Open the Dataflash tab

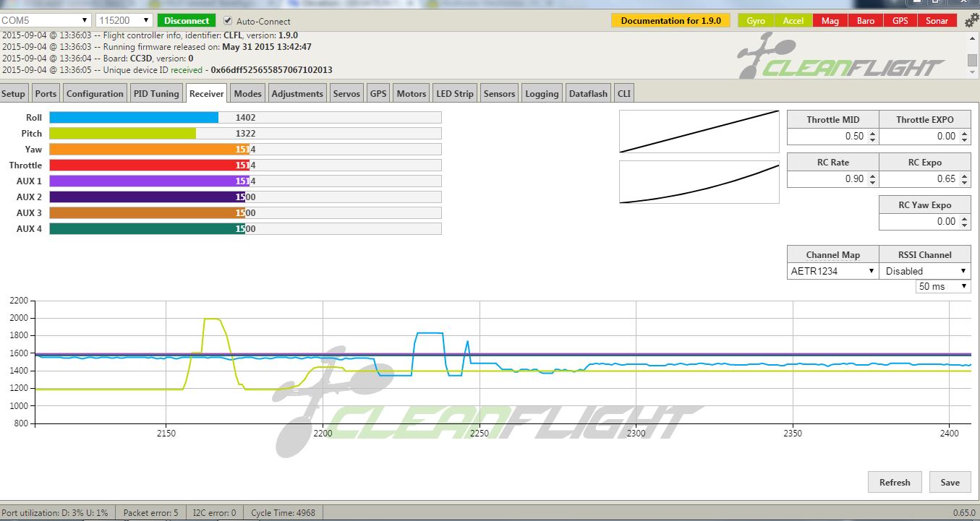588,93
